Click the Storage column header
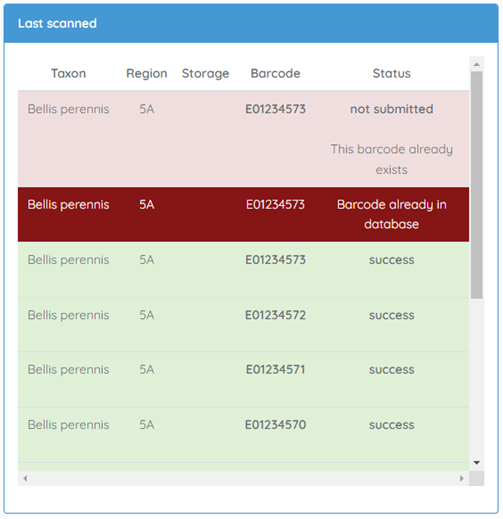503x519 pixels. (x=205, y=73)
